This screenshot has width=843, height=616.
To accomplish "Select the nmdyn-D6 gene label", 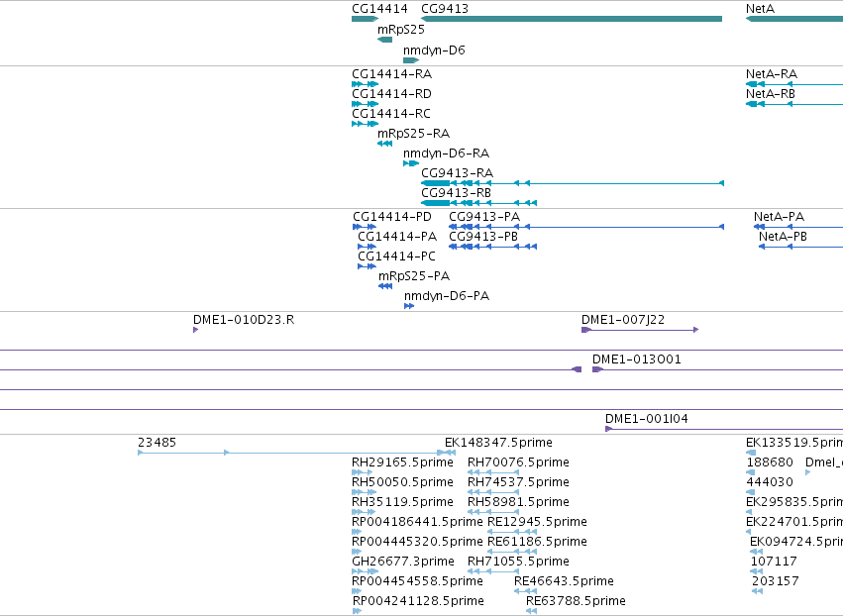I will [434, 51].
